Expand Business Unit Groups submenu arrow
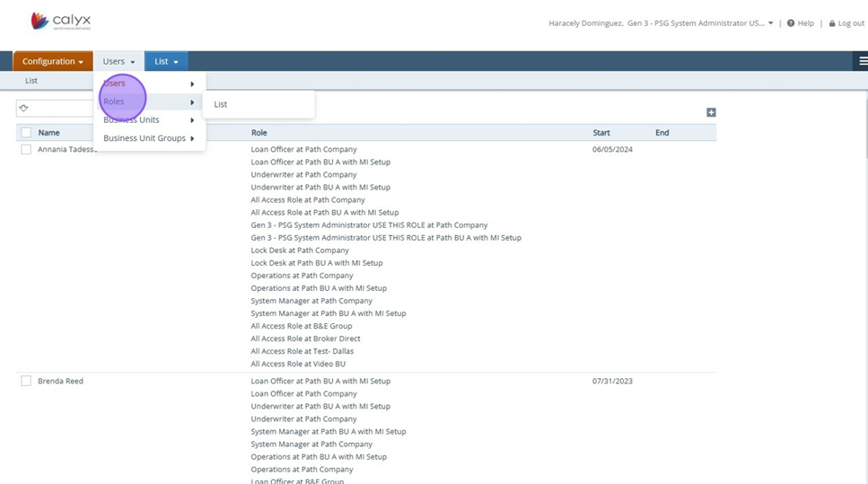This screenshot has height=484, width=868. (x=192, y=138)
